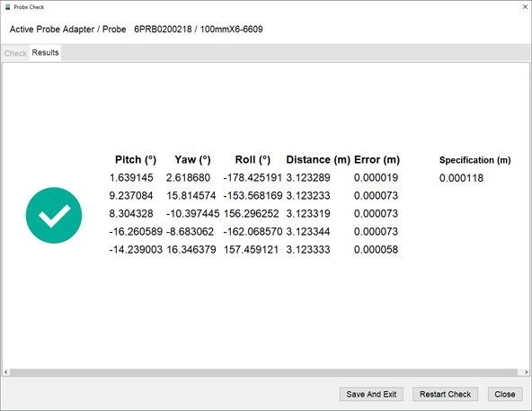Click the Roll (°) column header
532x411 pixels.
click(253, 160)
